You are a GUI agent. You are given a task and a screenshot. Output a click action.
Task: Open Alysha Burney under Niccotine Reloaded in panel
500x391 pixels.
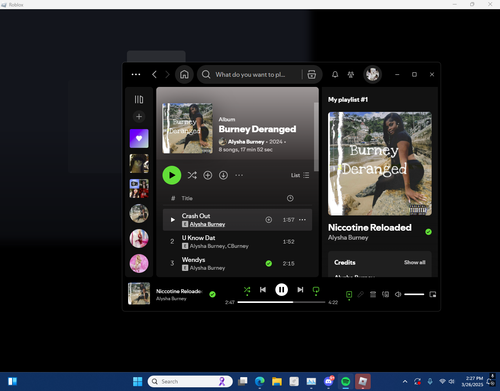348,238
